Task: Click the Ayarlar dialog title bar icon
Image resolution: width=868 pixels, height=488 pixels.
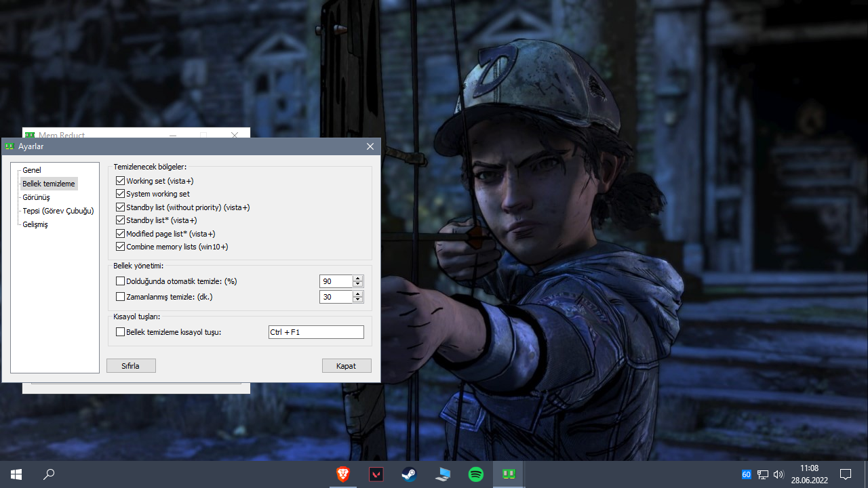Action: [x=9, y=146]
